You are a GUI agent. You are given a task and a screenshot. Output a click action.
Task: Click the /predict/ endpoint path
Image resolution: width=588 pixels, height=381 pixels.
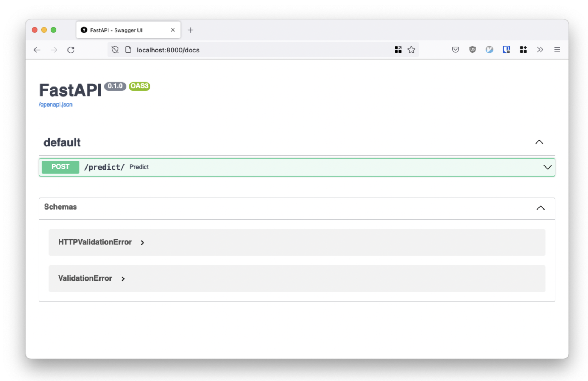(x=104, y=167)
